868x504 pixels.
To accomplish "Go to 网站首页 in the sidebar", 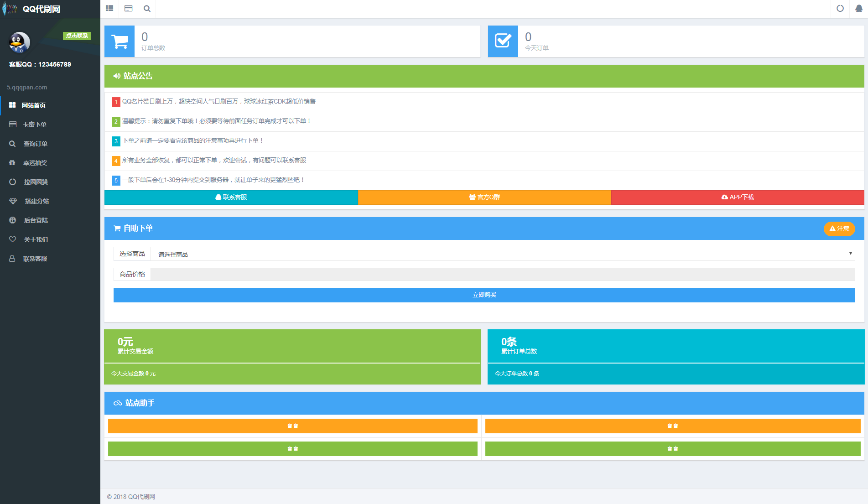I will 34,105.
